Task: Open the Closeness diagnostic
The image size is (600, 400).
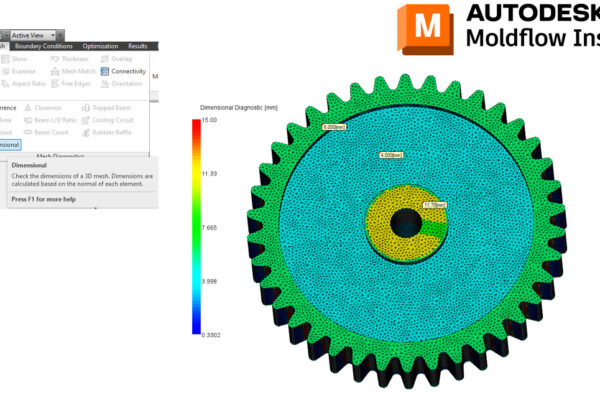Action: click(42, 108)
